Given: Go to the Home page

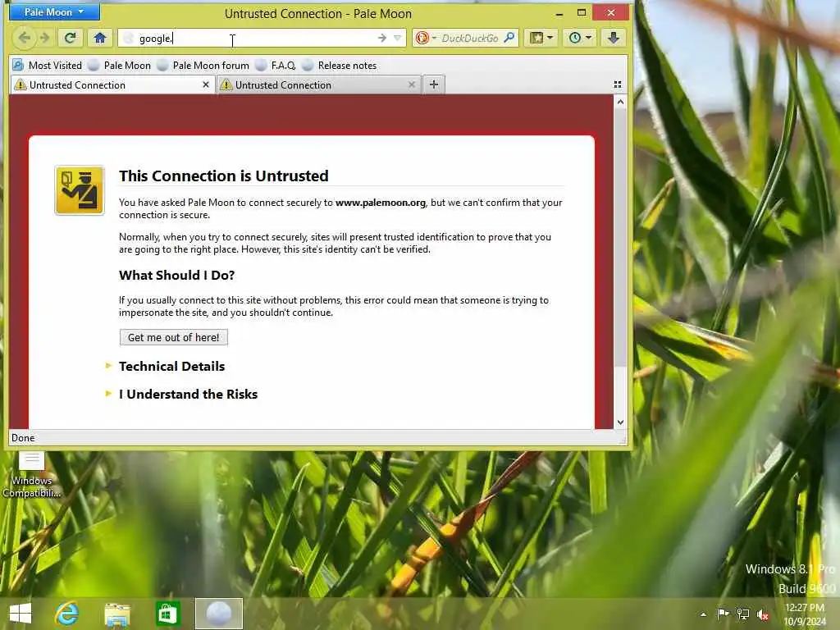Looking at the screenshot, I should 99,38.
